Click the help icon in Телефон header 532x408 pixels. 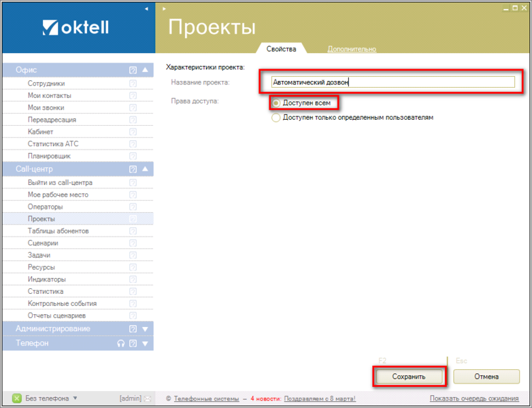(133, 343)
